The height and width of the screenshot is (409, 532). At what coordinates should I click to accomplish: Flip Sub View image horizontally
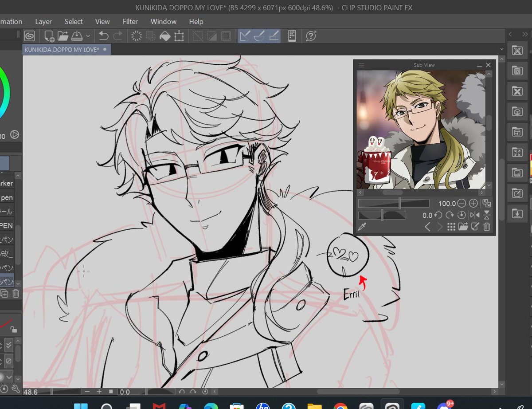(x=474, y=215)
